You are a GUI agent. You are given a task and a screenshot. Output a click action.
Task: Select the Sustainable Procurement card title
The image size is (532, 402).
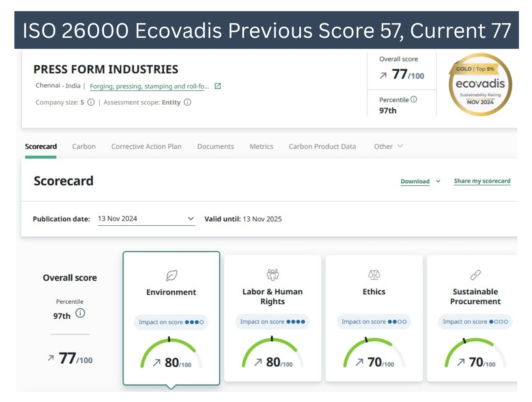click(475, 296)
